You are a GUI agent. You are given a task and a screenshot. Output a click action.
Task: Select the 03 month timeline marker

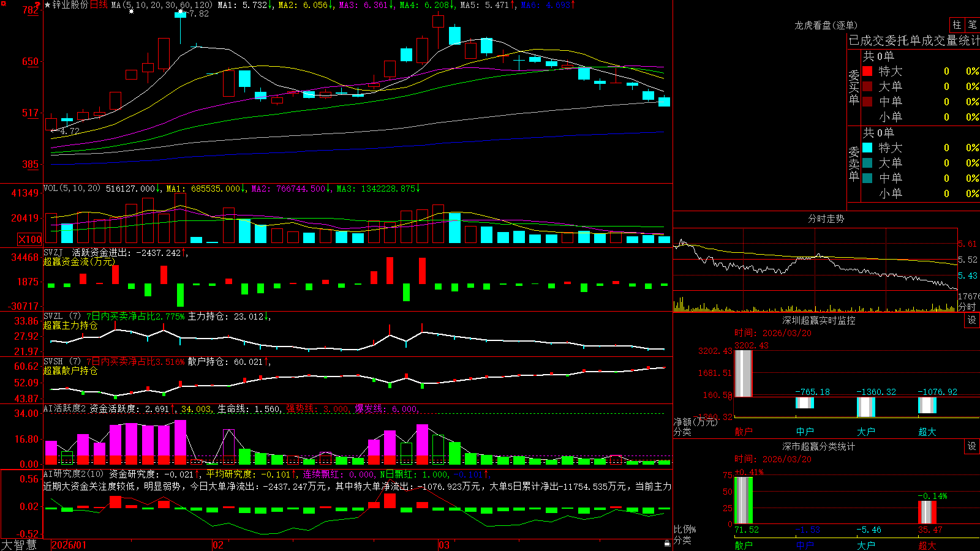click(444, 545)
